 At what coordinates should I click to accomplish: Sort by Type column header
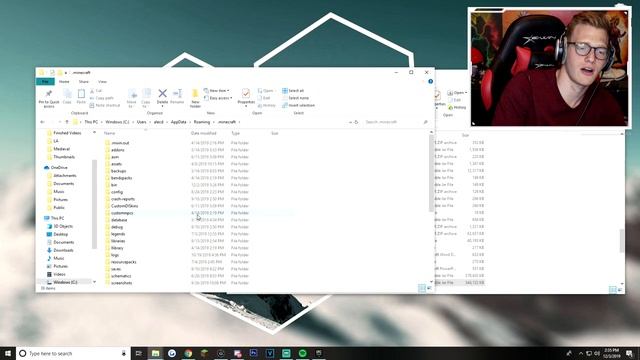pyautogui.click(x=236, y=133)
